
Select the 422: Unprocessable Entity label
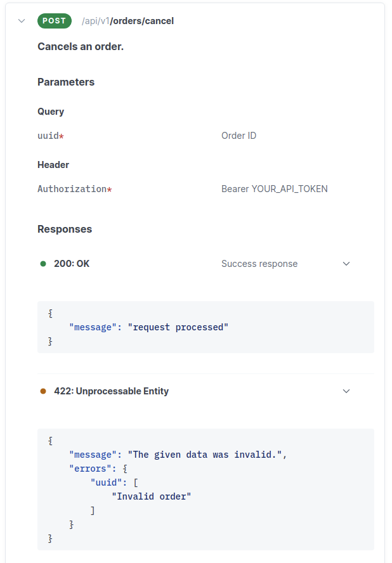111,391
